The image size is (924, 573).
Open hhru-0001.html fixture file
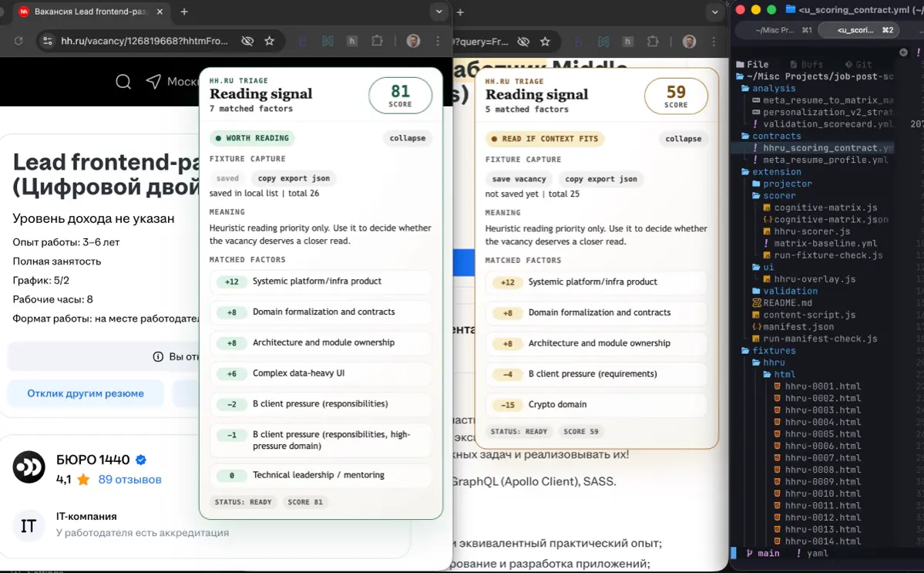(818, 386)
